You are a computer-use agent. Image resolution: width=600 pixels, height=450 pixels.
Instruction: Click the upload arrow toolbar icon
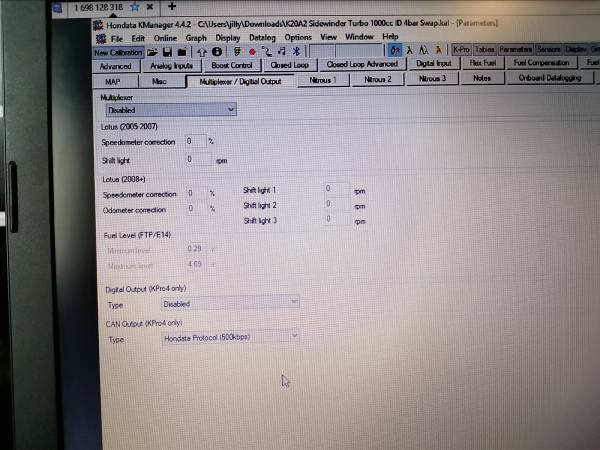pos(203,51)
